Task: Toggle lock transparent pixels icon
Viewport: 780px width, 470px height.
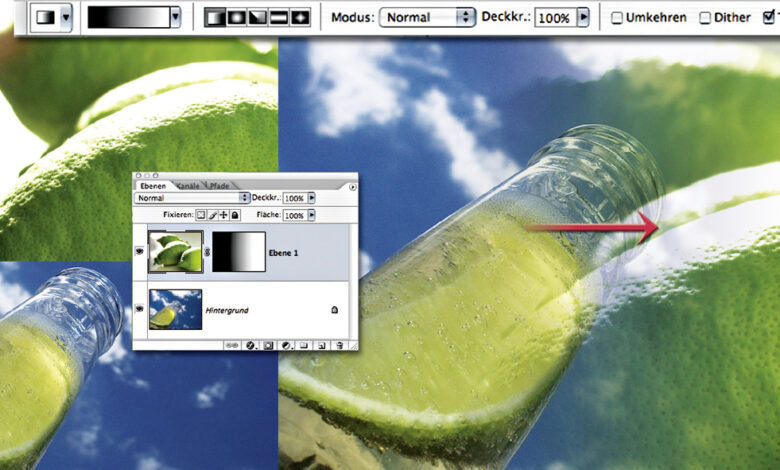Action: (200, 215)
